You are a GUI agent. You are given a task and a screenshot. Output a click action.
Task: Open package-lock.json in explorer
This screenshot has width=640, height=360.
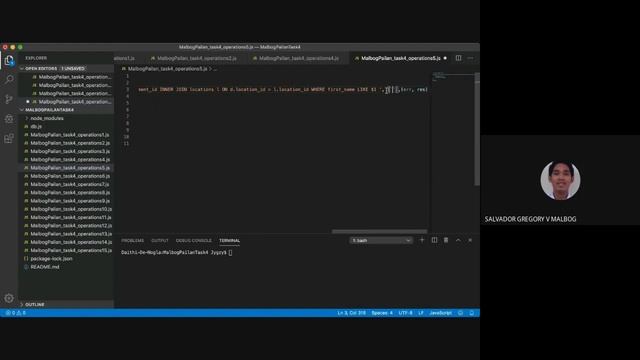pos(51,259)
